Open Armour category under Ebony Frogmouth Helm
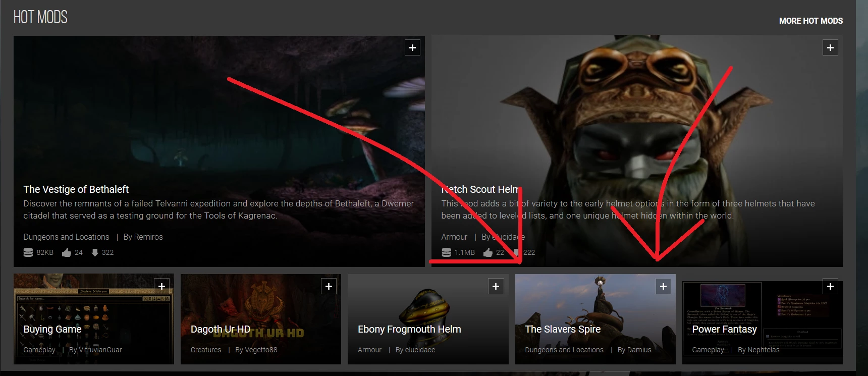Image resolution: width=868 pixels, height=376 pixels. click(369, 350)
